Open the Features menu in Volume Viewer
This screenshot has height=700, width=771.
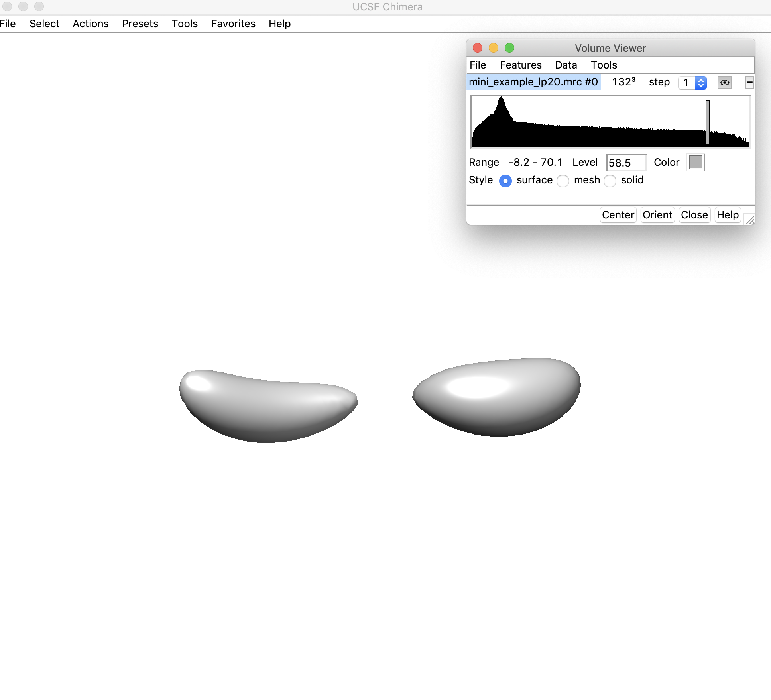tap(521, 65)
